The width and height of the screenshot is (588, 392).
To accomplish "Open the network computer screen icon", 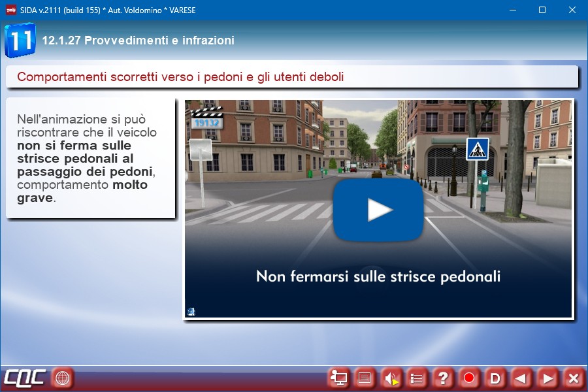I will [338, 378].
